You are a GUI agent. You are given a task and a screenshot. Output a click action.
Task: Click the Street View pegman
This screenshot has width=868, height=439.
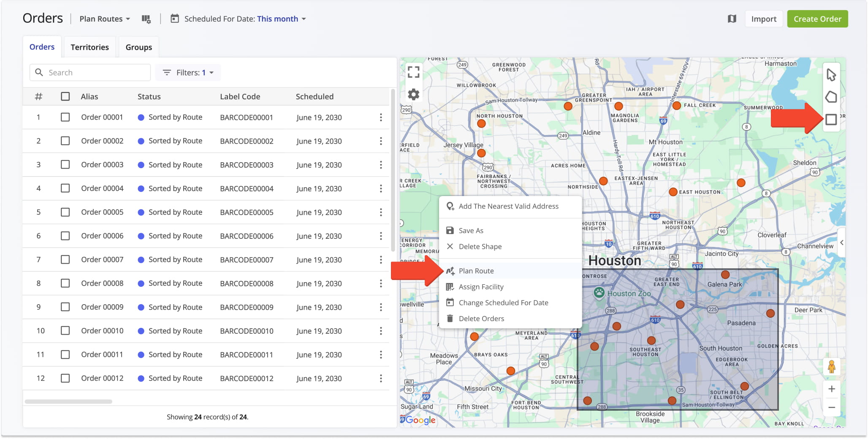point(831,366)
